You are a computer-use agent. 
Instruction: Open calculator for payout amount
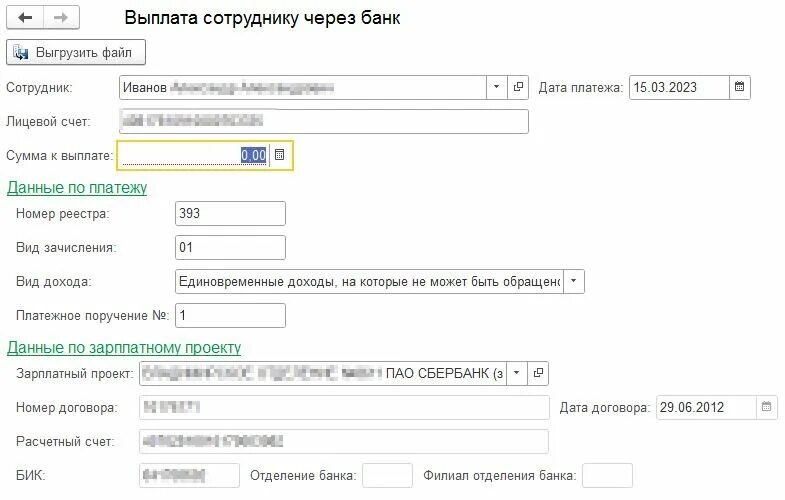click(x=279, y=155)
